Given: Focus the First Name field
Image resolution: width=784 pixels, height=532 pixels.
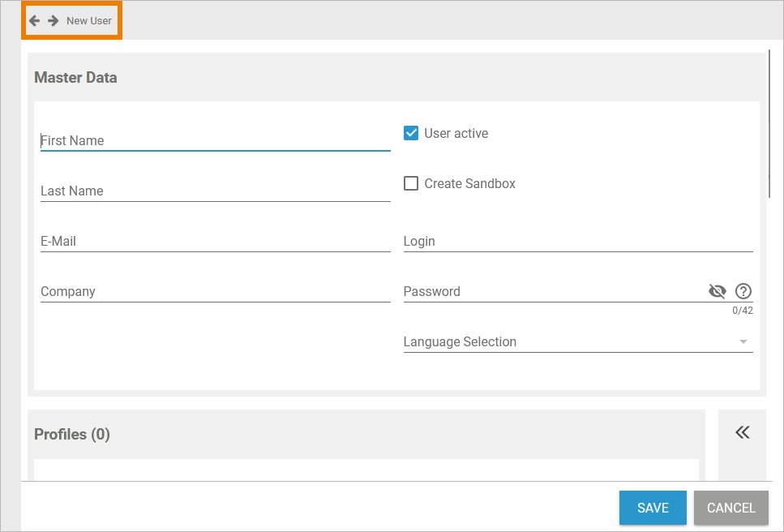Looking at the screenshot, I should click(x=216, y=140).
